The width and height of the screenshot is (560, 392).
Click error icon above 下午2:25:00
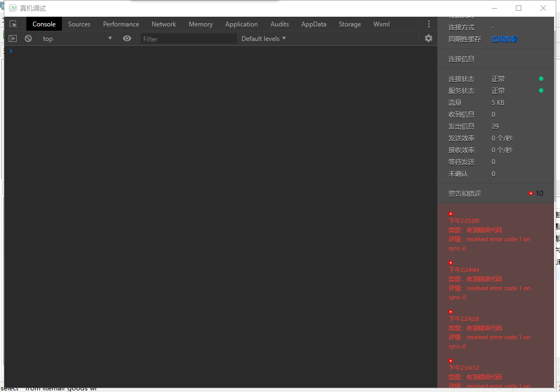451,214
